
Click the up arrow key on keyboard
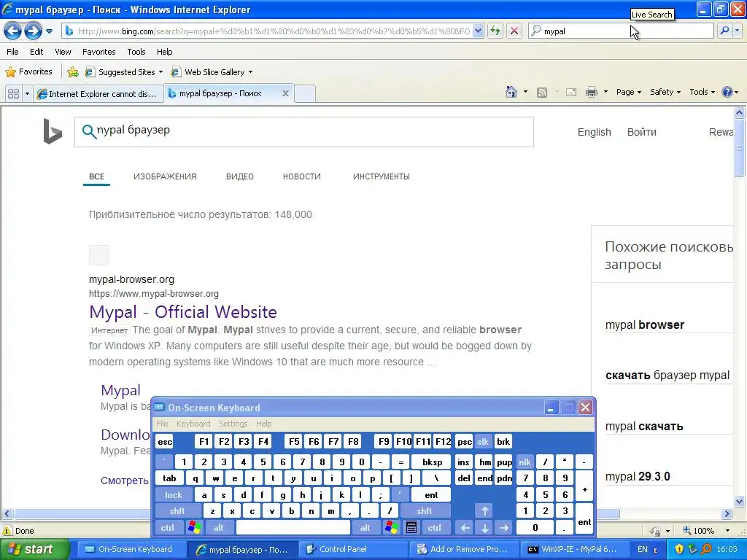pos(484,511)
